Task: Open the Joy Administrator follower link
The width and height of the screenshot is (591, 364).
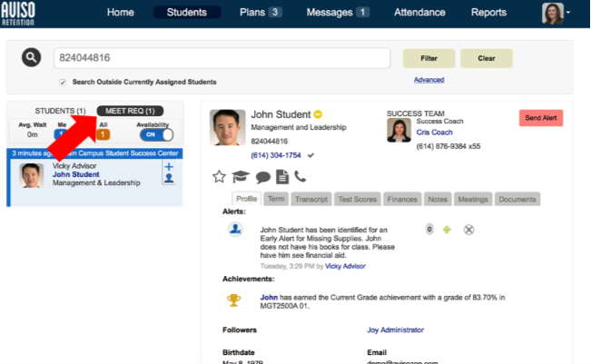Action: (x=396, y=330)
